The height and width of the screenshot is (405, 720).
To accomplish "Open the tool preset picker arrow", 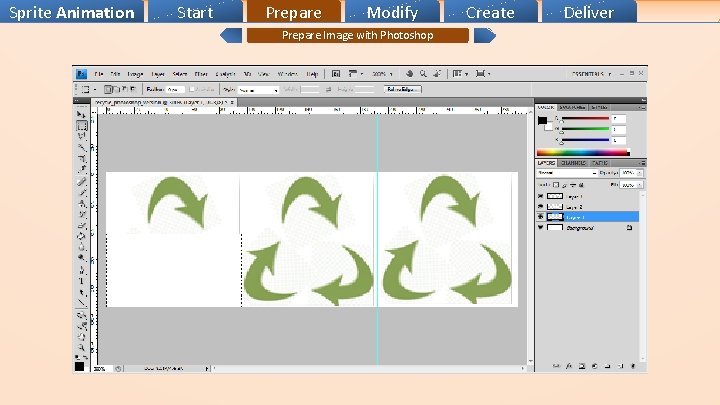I will pos(95,90).
